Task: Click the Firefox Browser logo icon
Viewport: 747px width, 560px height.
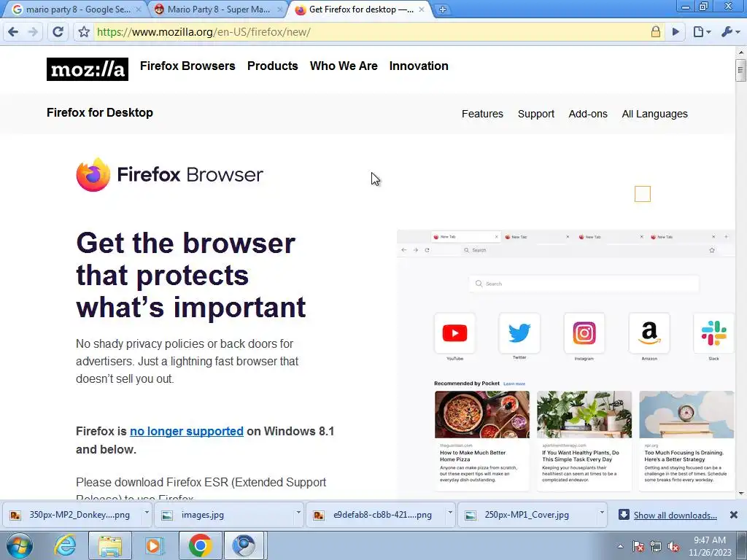Action: (x=93, y=175)
